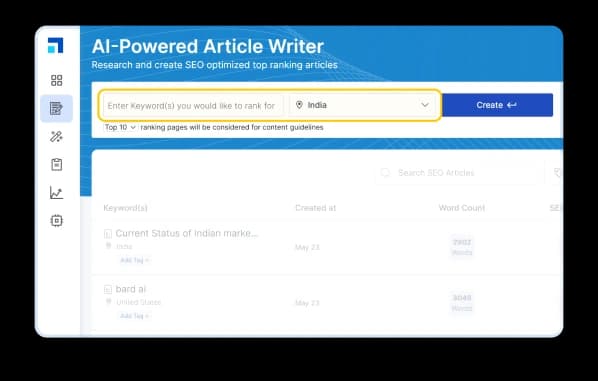Open the Current Status of Indian marke... article

187,233
